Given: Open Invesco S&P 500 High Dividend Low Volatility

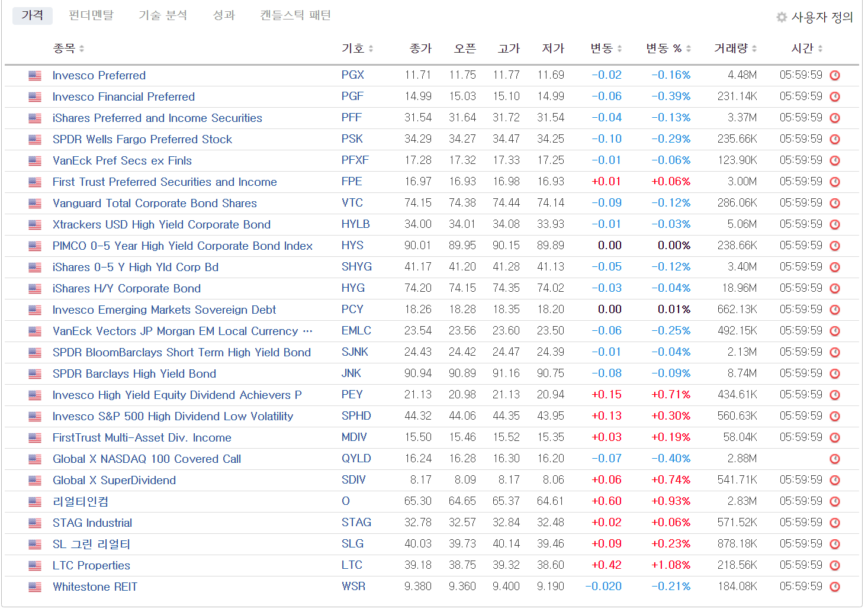Looking at the screenshot, I should (x=173, y=416).
